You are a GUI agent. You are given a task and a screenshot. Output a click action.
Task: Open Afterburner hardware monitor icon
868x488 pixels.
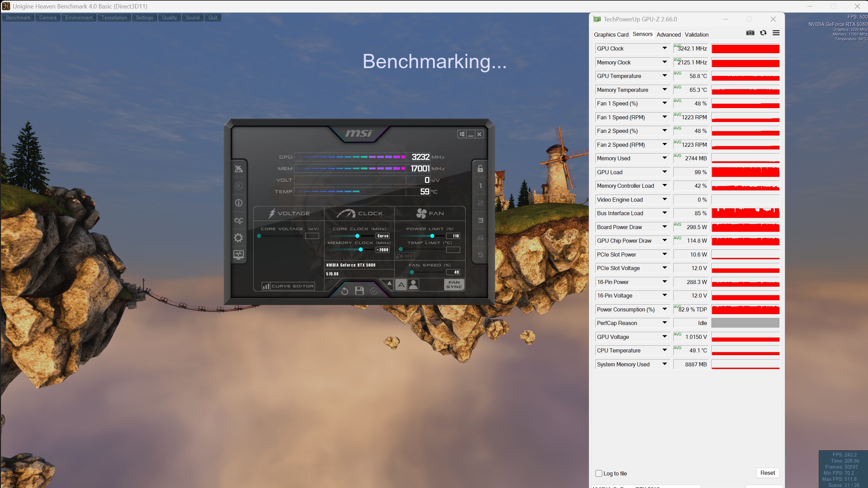tap(239, 255)
